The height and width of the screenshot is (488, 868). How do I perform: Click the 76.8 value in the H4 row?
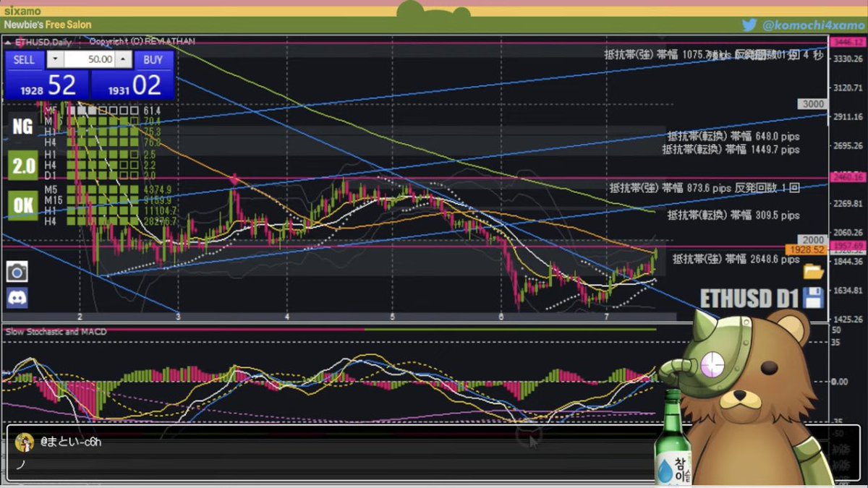152,143
